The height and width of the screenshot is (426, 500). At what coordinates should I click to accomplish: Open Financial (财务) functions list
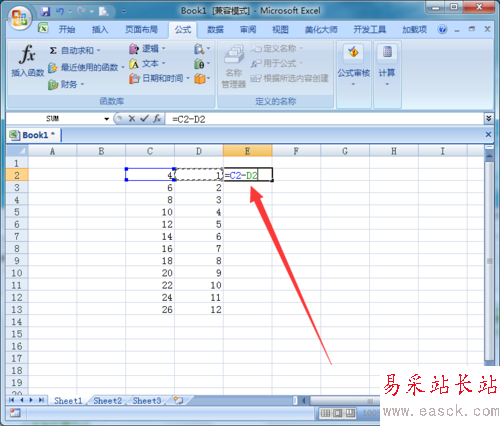[x=66, y=84]
